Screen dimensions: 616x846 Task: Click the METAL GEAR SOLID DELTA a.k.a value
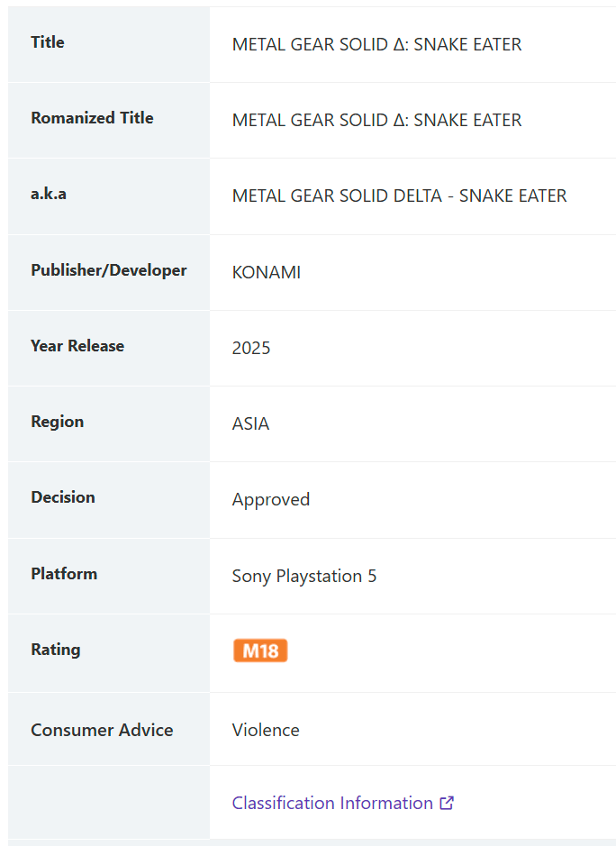click(399, 196)
